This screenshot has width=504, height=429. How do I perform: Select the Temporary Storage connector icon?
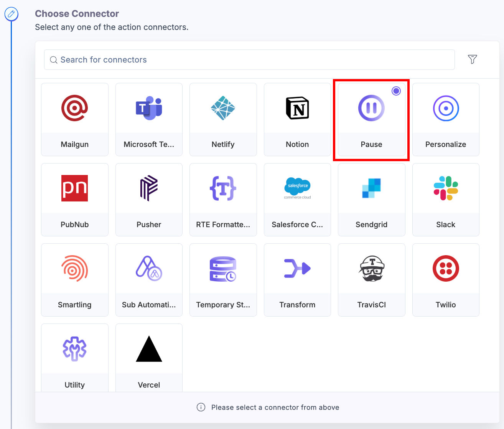coord(223,269)
